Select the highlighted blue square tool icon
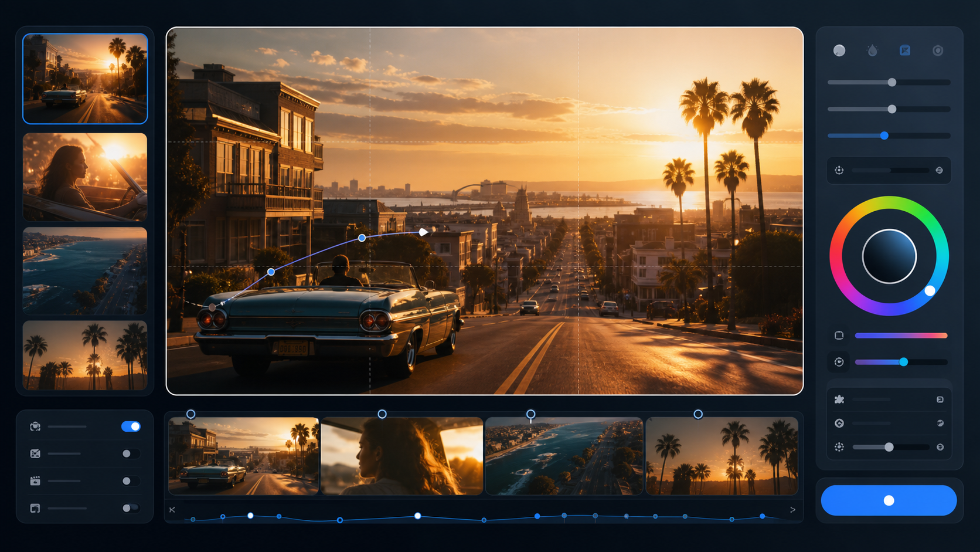Screen dimensions: 980x552 (905, 50)
